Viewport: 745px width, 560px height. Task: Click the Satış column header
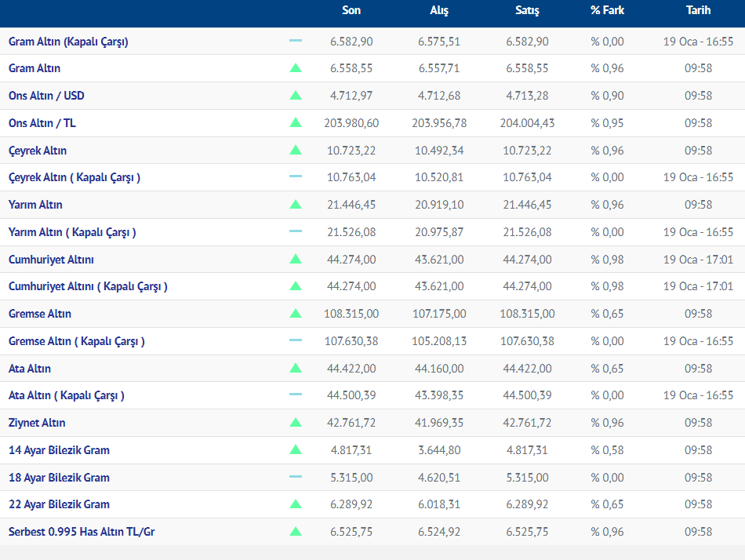[x=527, y=11]
